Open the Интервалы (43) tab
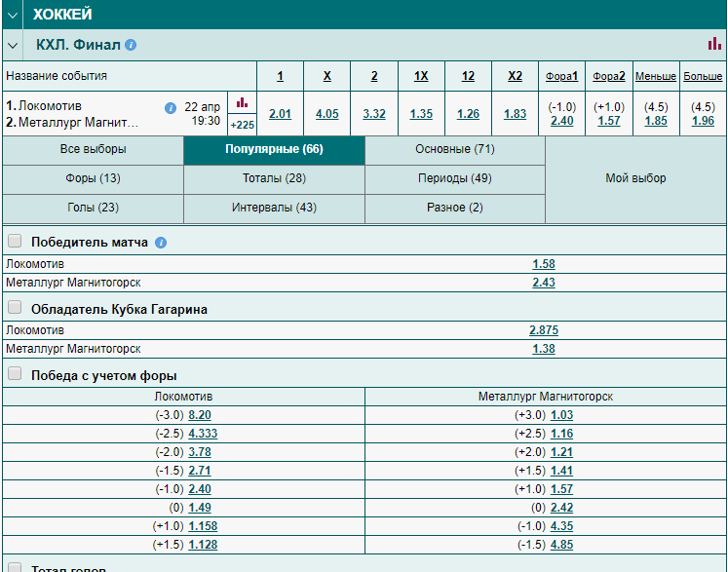Image resolution: width=728 pixels, height=572 pixels. click(x=274, y=208)
